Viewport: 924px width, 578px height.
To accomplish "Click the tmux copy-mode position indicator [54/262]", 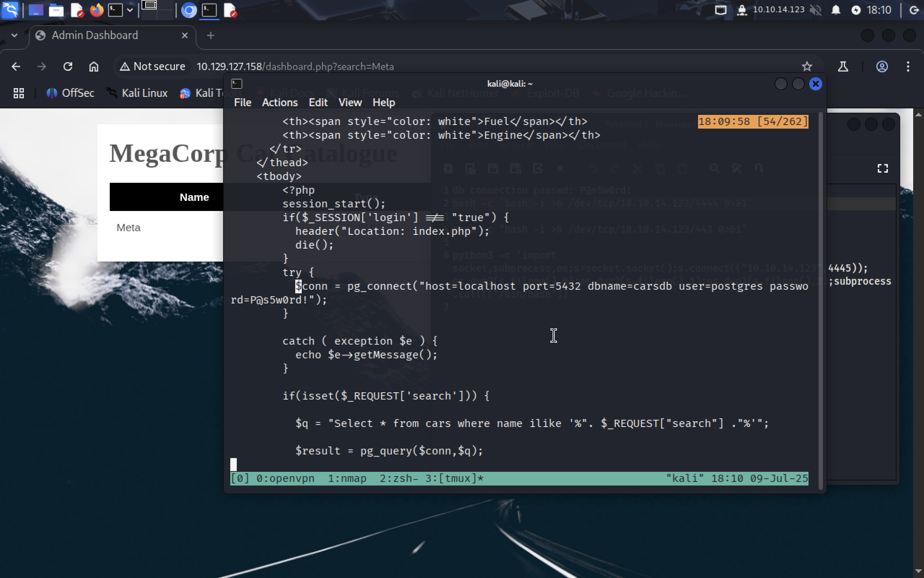I will 783,122.
